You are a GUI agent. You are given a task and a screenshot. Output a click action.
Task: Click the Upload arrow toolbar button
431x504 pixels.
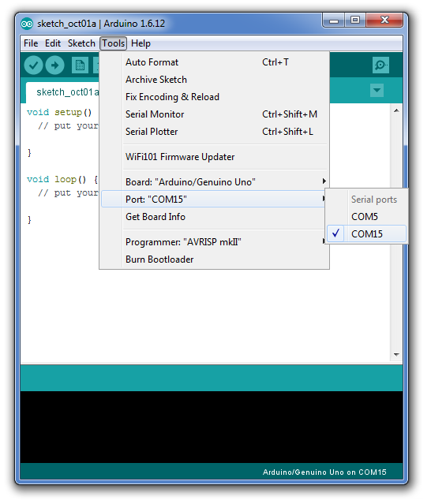click(55, 65)
